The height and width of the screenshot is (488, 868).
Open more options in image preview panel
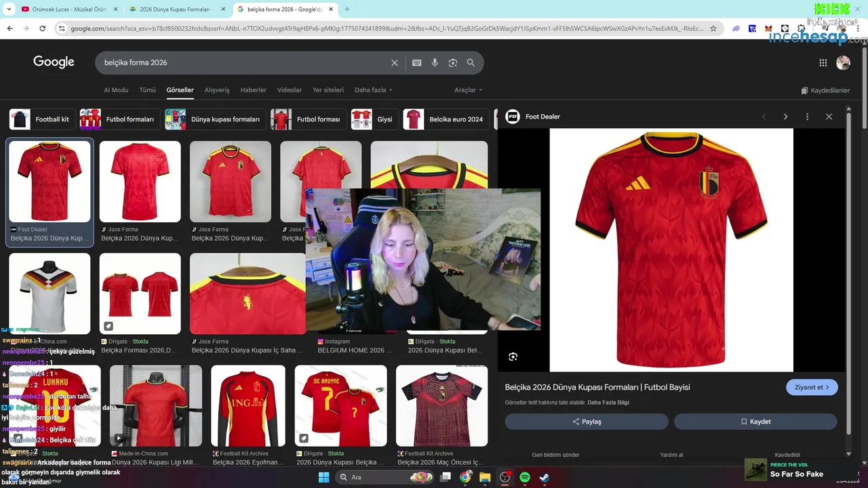point(807,117)
